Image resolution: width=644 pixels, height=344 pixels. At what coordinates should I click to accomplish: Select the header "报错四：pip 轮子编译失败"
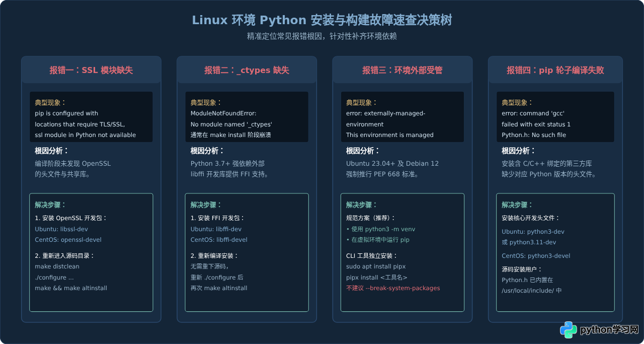(555, 70)
